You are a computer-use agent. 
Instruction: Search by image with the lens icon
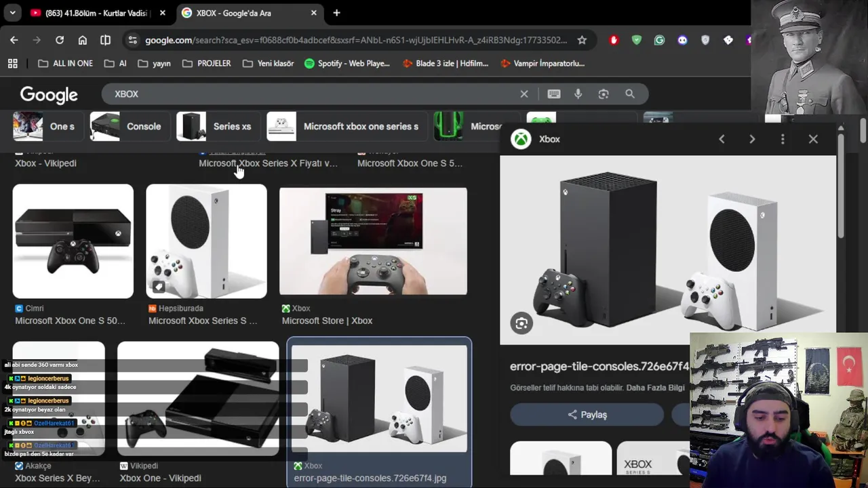click(x=604, y=94)
